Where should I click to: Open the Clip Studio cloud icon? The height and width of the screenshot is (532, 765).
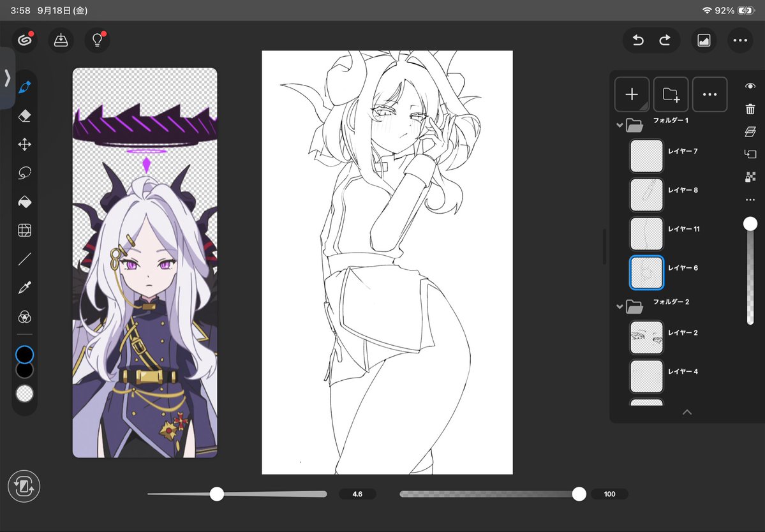coord(24,40)
